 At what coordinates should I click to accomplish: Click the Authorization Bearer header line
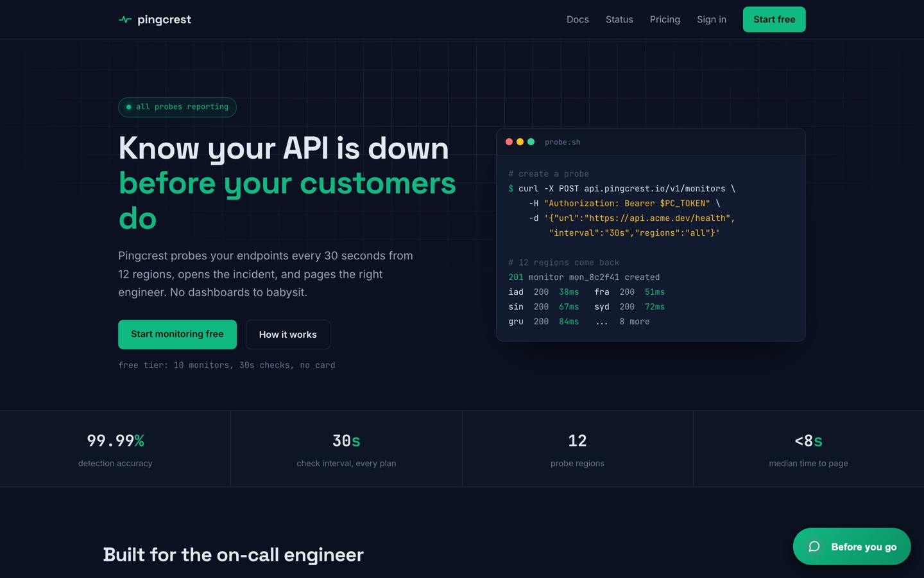point(624,204)
